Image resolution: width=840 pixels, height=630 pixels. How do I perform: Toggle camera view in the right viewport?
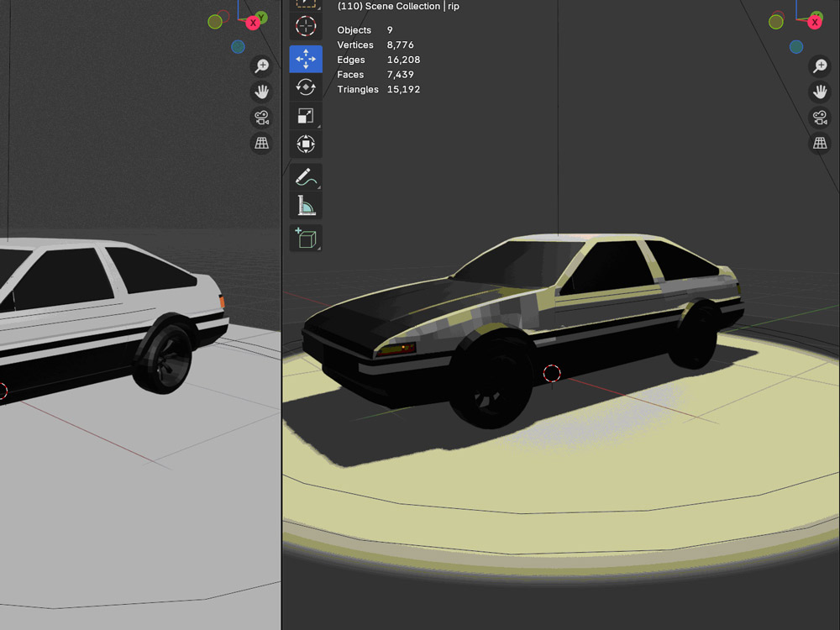(819, 118)
